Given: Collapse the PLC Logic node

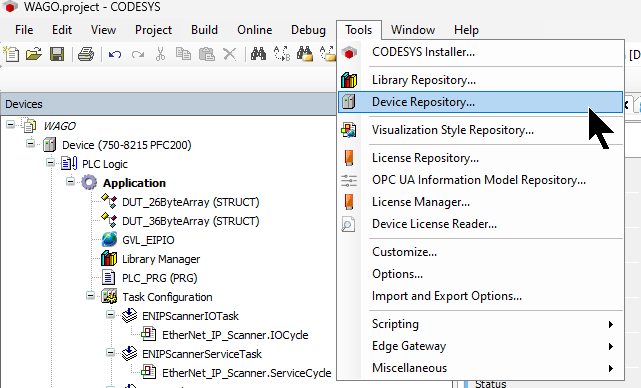Looking at the screenshot, I should pyautogui.click(x=50, y=163).
